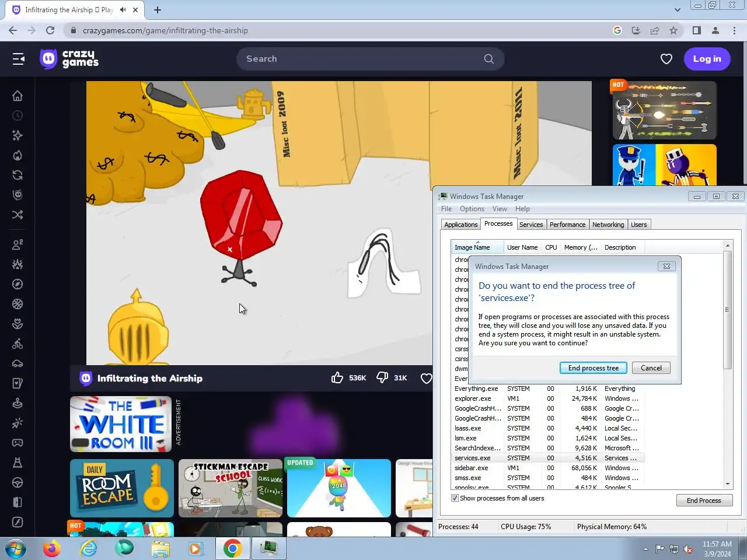
Task: Open favorites heart icon in site header
Action: point(666,59)
